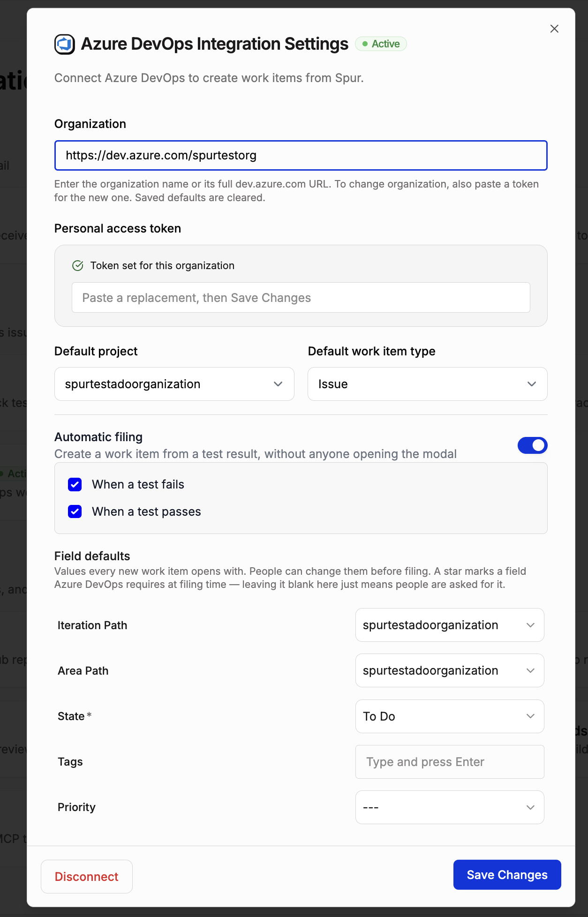This screenshot has width=588, height=917.
Task: Close the integration settings dialog
Action: [x=554, y=29]
